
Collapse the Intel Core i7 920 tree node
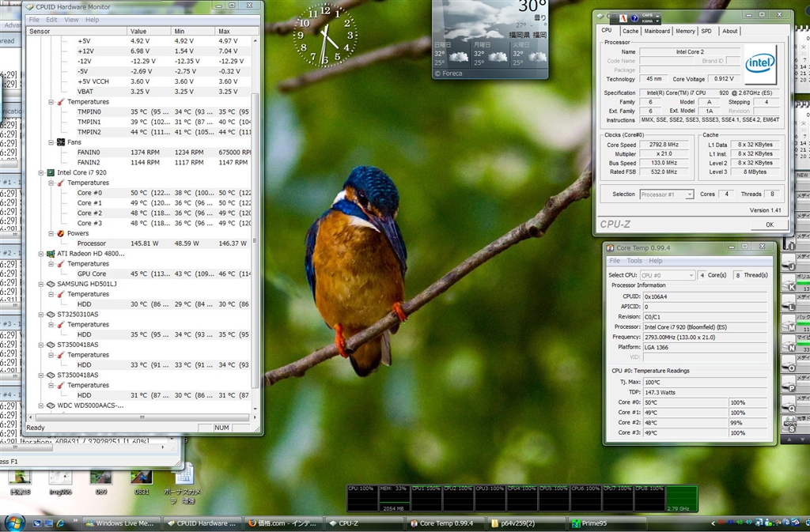click(40, 172)
